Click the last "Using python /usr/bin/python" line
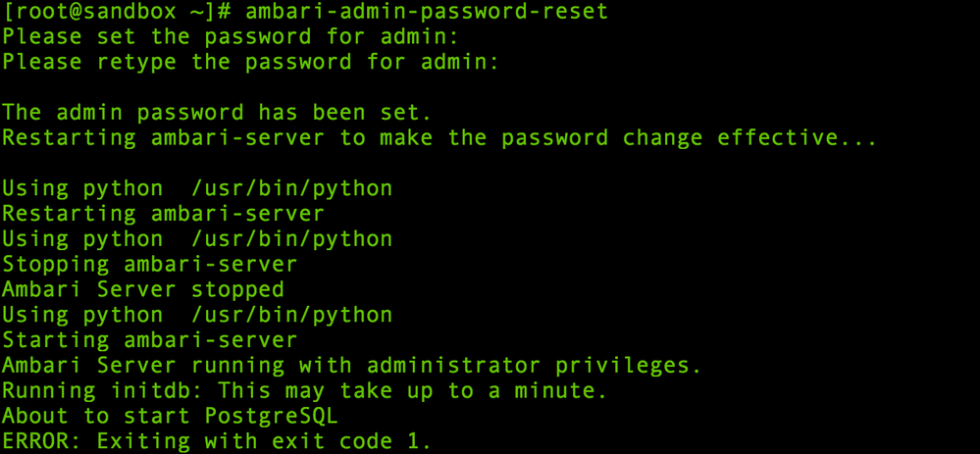This screenshot has height=454, width=980. (x=197, y=315)
